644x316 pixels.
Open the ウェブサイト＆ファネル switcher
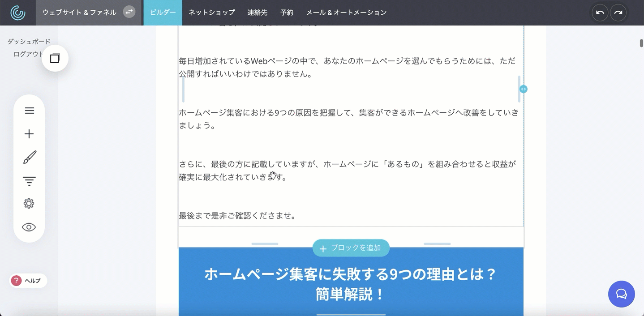click(79, 13)
